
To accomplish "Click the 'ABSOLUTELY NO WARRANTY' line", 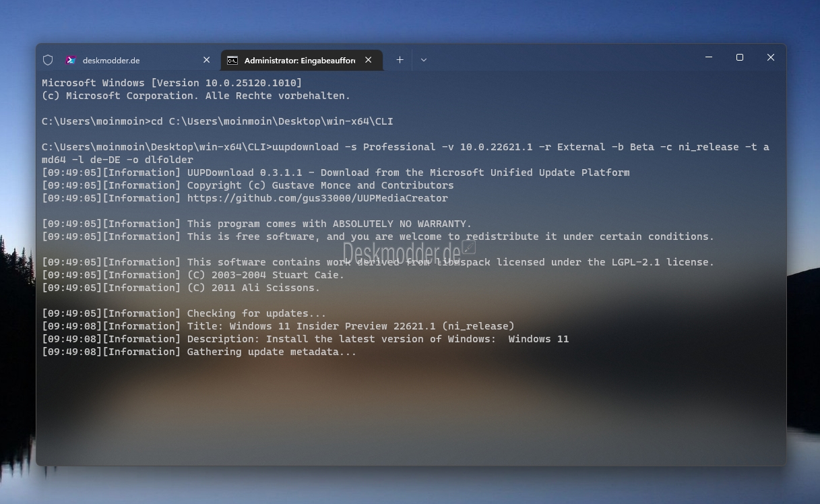I will point(257,224).
